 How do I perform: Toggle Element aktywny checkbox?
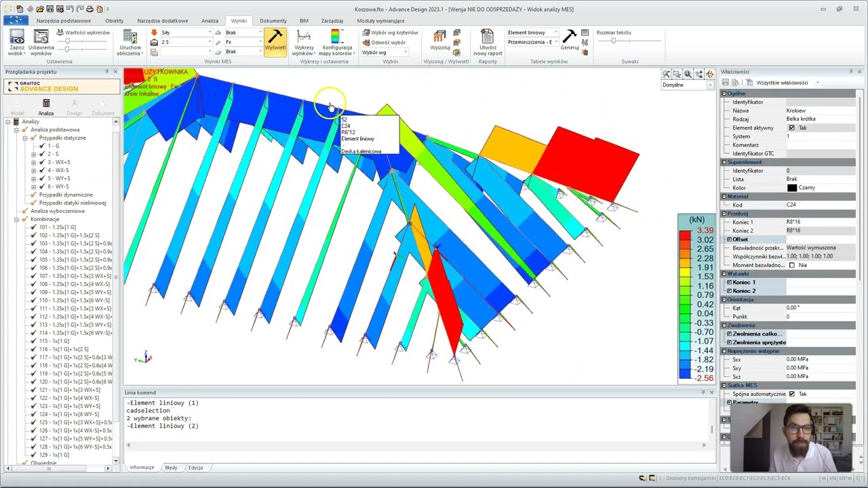(791, 128)
